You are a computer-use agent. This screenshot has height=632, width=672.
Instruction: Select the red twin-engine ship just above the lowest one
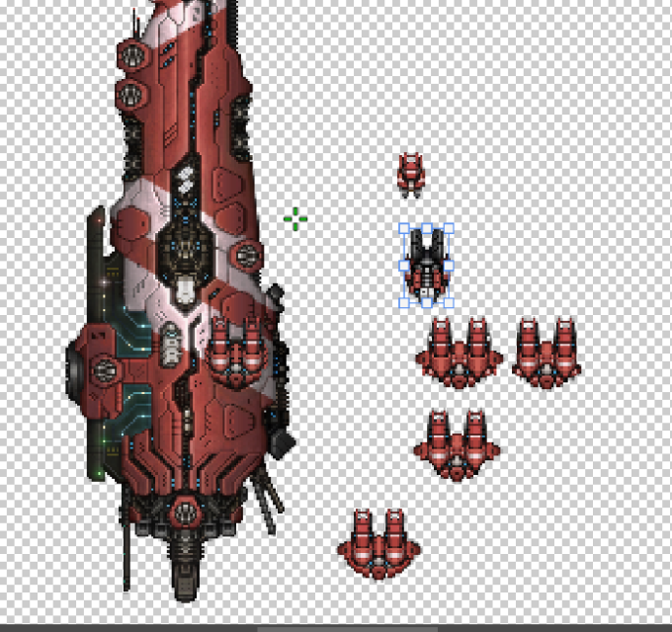457,444
